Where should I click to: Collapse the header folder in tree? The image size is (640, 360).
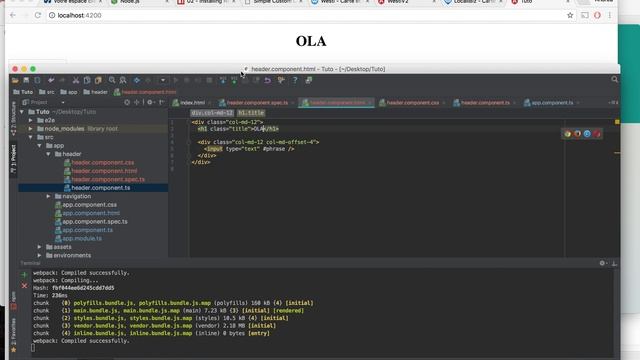pos(49,154)
